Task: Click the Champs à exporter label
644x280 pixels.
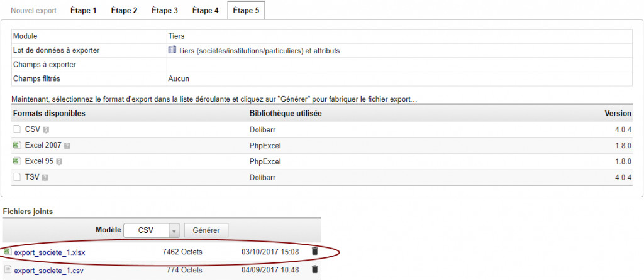Action: pos(45,65)
